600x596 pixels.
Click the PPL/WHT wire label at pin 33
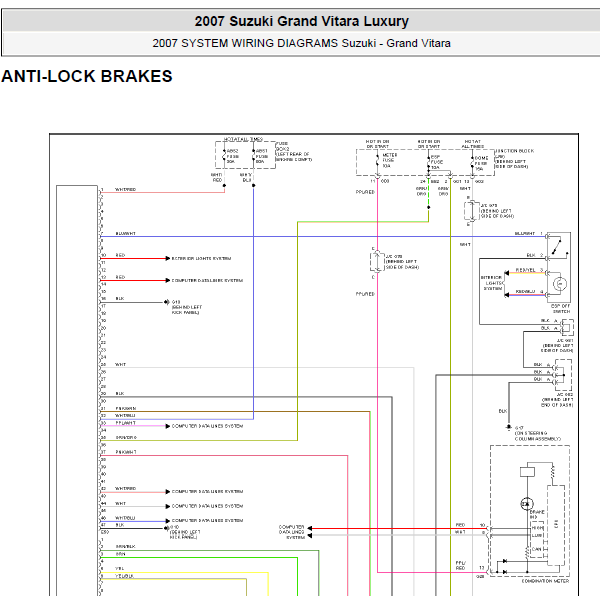click(x=126, y=423)
